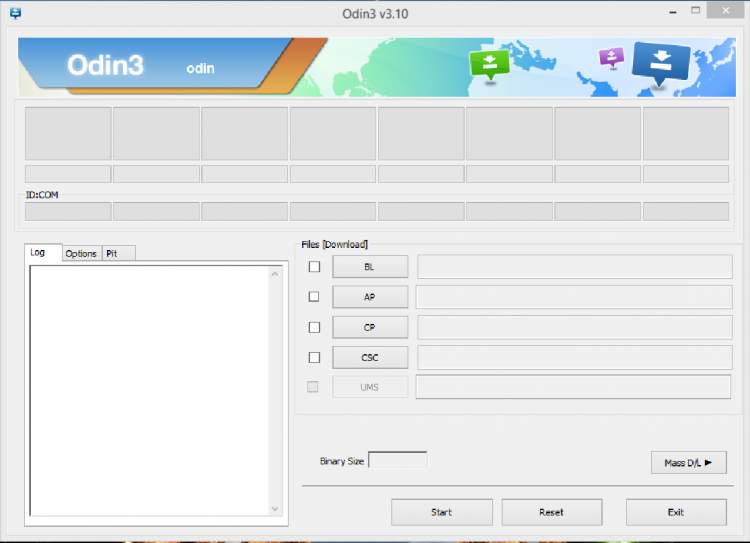Close the Odin3 window
The height and width of the screenshot is (543, 750).
[726, 10]
